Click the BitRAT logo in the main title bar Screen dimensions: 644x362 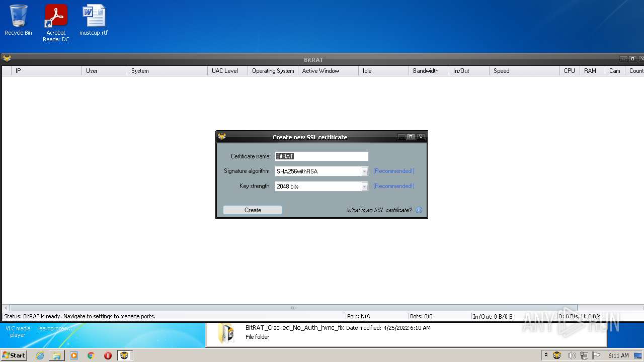(x=7, y=59)
